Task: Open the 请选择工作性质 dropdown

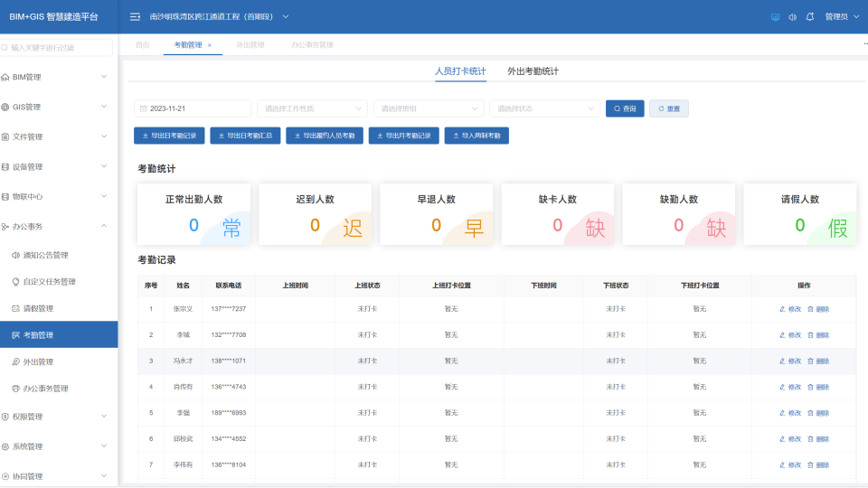Action: pos(312,108)
